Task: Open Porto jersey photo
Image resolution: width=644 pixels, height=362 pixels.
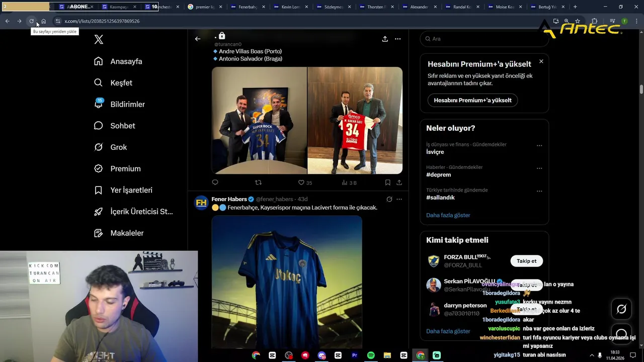Action: [259, 121]
